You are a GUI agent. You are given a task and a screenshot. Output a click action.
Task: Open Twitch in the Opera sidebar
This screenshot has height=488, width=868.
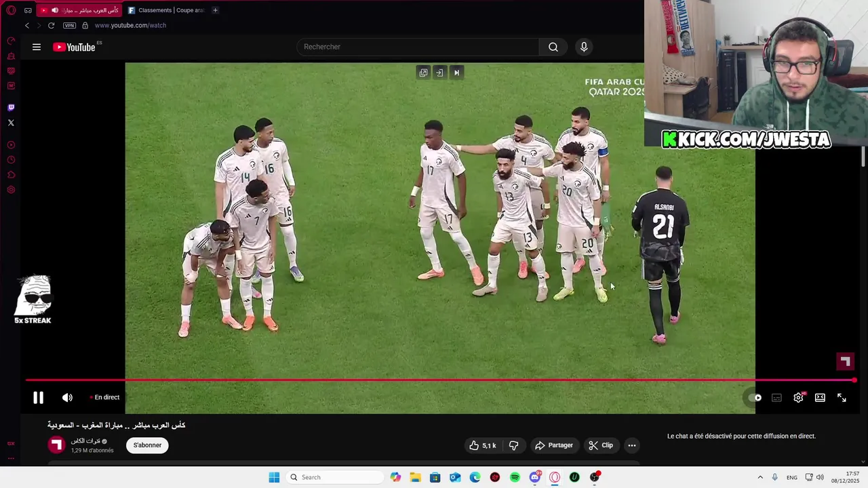tap(11, 107)
